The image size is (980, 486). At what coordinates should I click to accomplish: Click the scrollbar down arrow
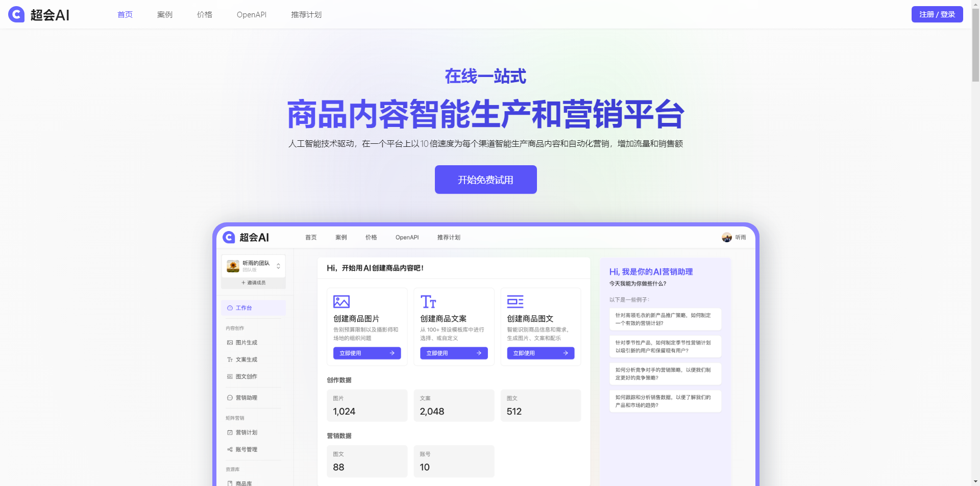pyautogui.click(x=975, y=482)
